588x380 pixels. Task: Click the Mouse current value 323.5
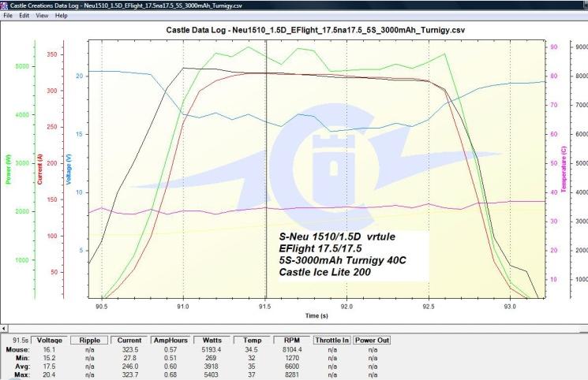(x=130, y=349)
